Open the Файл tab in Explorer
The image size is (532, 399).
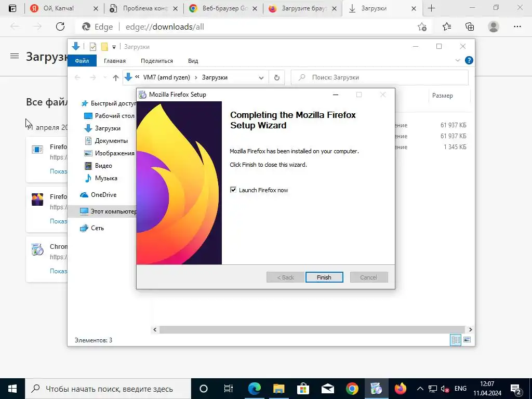(82, 61)
